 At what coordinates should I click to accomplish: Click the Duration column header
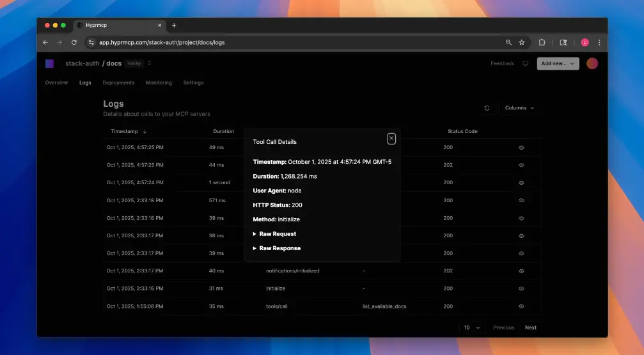pos(223,132)
